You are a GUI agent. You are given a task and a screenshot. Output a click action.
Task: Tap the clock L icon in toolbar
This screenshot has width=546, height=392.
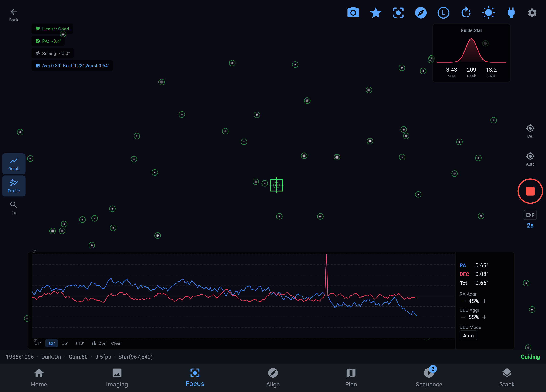(x=443, y=13)
